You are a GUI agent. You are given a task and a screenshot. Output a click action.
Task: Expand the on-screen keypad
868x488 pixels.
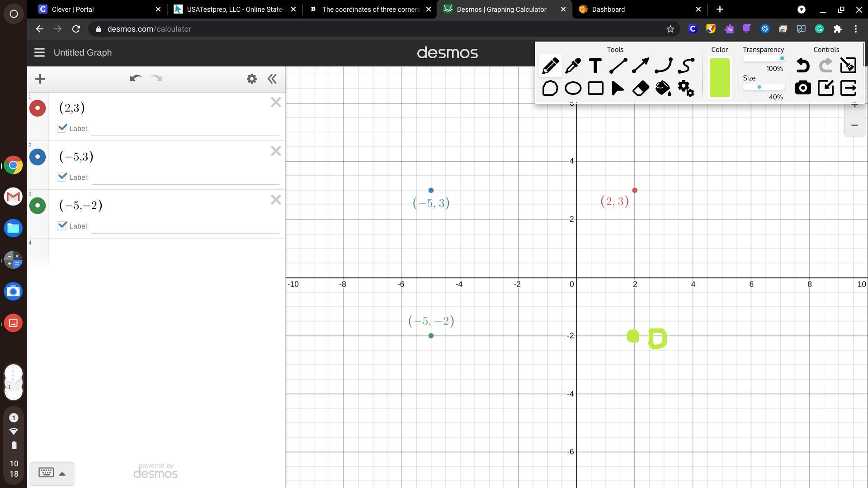click(x=52, y=474)
